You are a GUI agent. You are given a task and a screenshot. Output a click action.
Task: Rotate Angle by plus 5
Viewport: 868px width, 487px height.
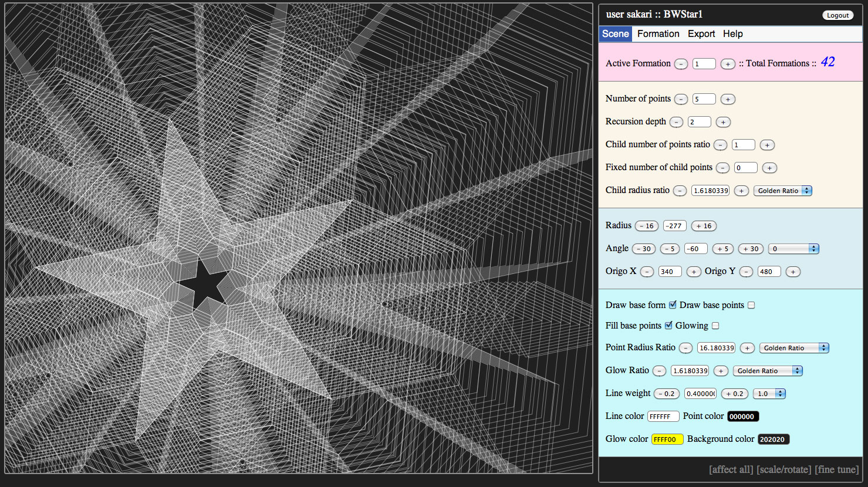(723, 249)
